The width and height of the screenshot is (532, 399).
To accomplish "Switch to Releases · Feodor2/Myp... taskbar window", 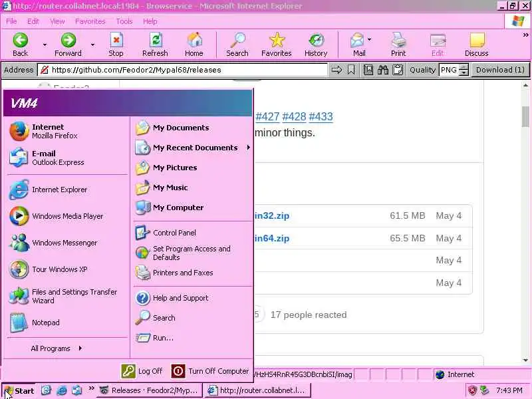I will click(x=150, y=390).
